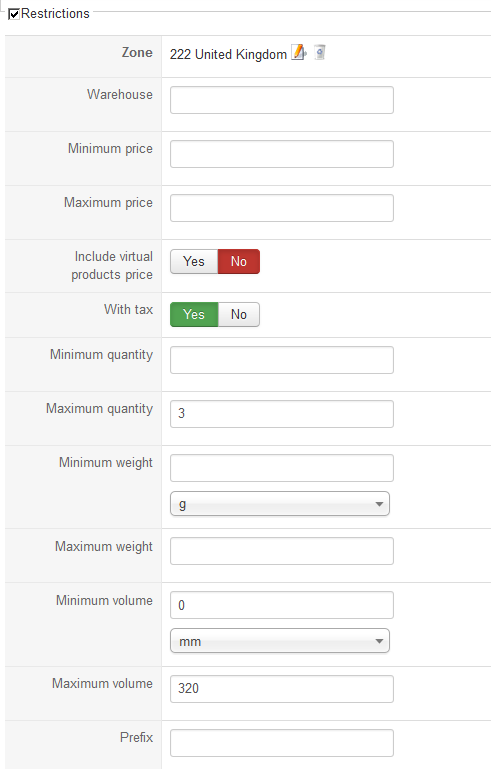Viewport: 491px width, 769px height.
Task: Open the weight unit dropdown showing g
Action: click(280, 504)
